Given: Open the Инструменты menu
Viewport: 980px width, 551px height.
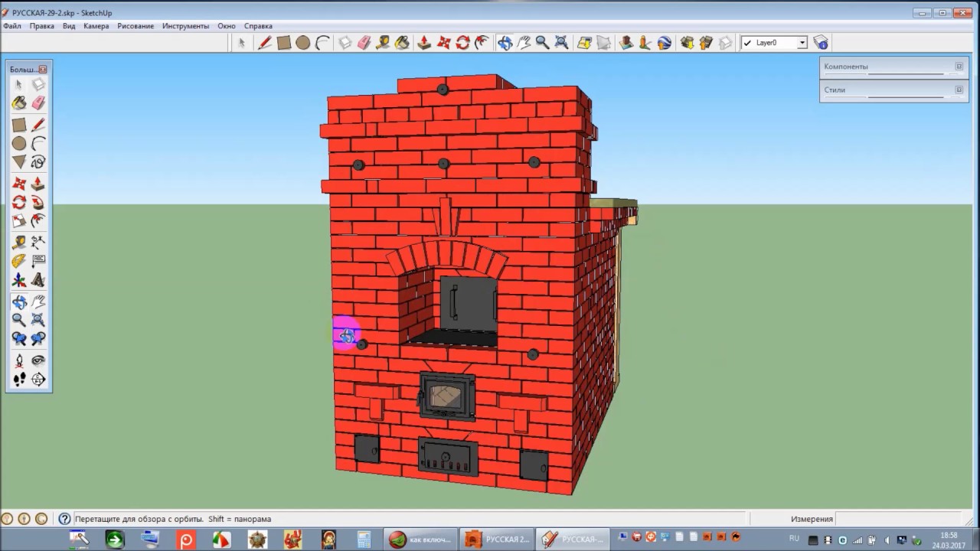Looking at the screenshot, I should pyautogui.click(x=185, y=26).
